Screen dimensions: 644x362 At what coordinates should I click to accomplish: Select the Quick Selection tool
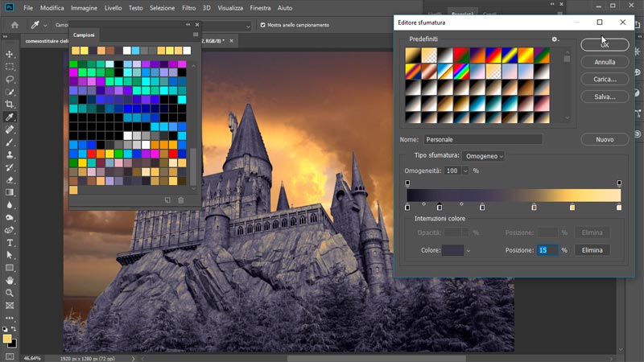point(10,92)
